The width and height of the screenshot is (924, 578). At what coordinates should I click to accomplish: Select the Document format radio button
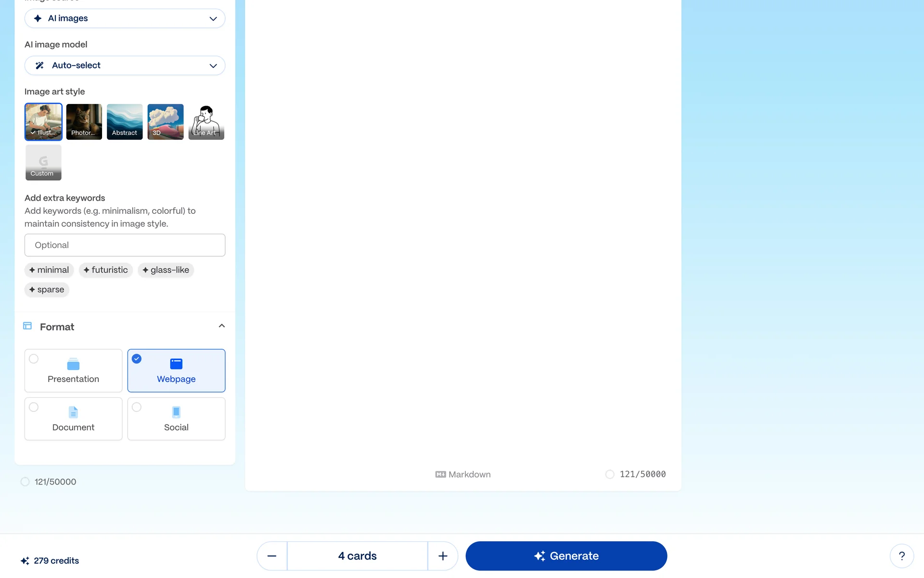34,407
